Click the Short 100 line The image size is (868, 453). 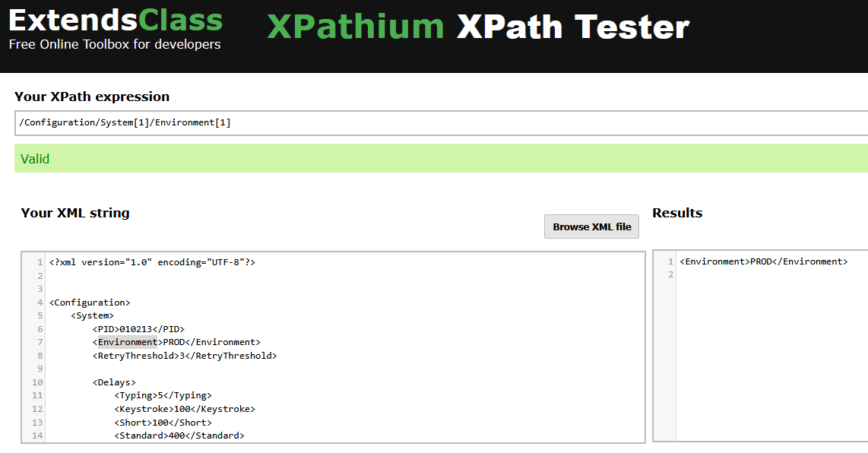(x=163, y=422)
